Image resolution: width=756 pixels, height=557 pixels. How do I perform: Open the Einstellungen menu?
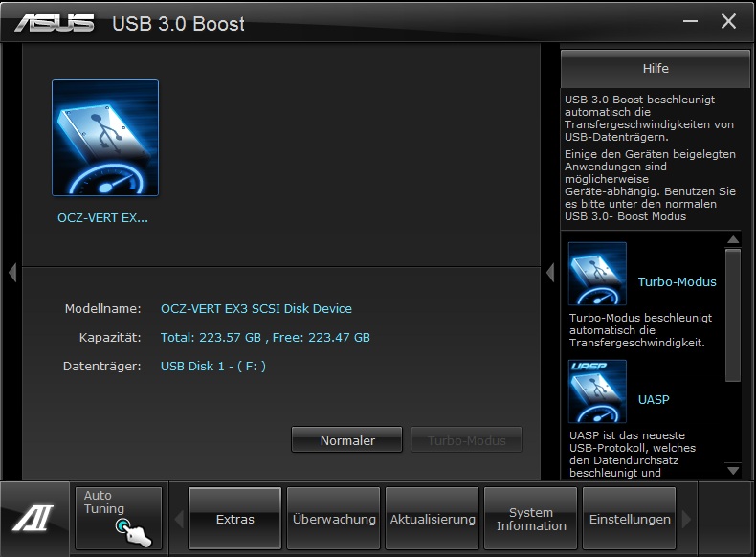pyautogui.click(x=629, y=519)
